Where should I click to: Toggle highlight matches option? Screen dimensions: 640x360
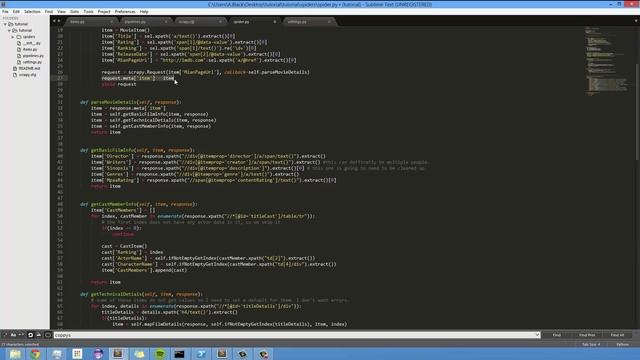[x=48, y=335]
